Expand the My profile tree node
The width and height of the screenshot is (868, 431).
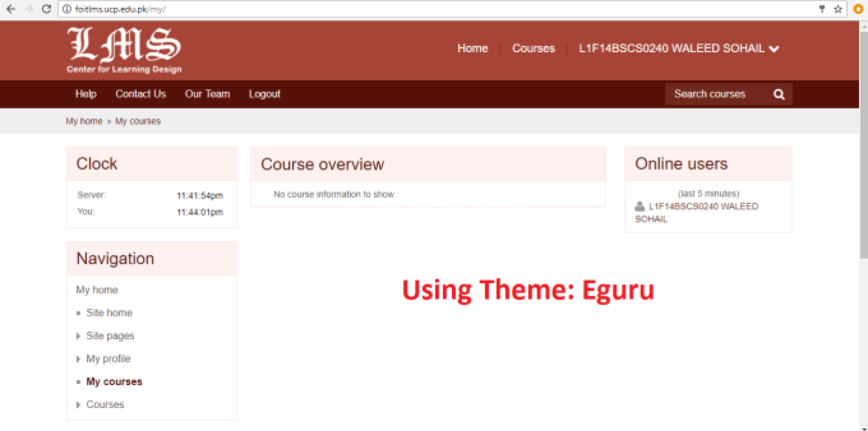point(78,359)
